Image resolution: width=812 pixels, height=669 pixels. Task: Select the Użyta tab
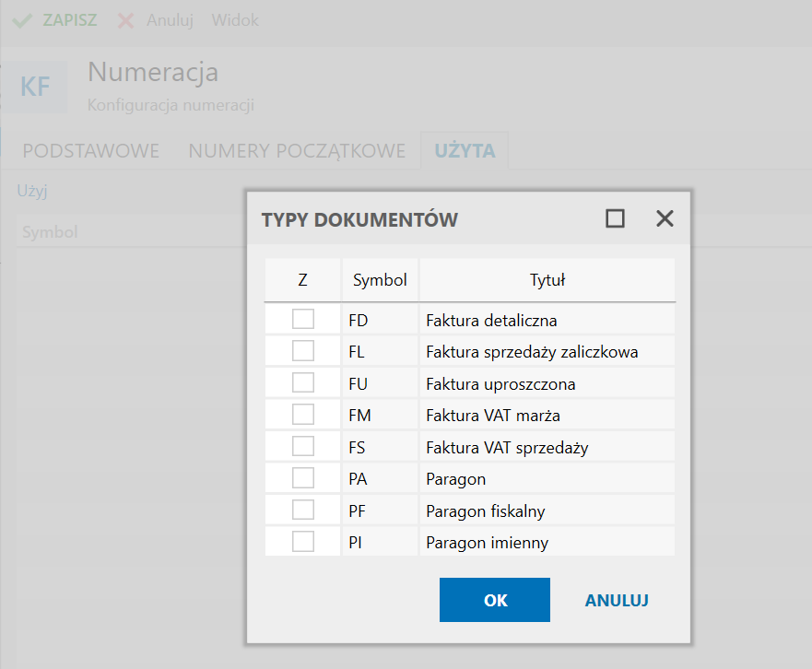(x=465, y=151)
